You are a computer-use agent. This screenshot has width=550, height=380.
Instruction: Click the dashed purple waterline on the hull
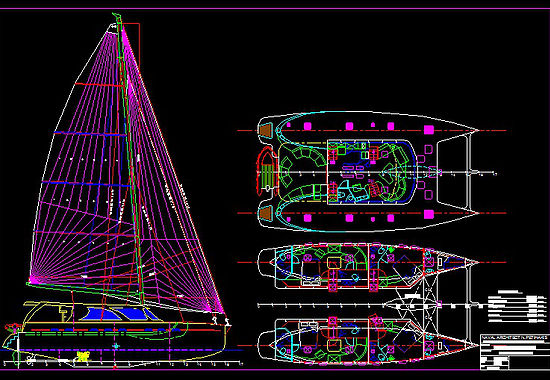tap(121, 350)
